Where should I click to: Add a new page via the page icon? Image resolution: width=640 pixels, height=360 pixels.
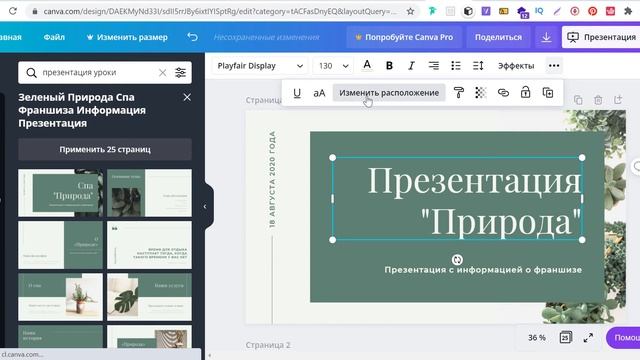point(618,100)
